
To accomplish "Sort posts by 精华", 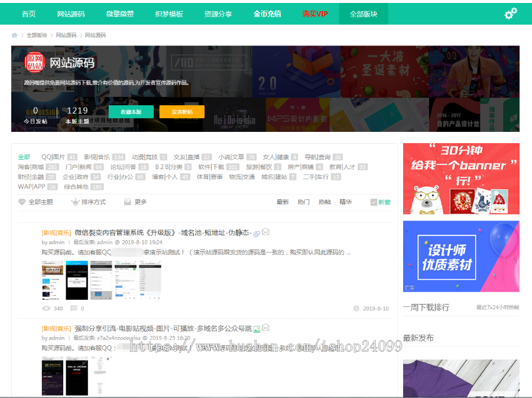I will (x=345, y=202).
